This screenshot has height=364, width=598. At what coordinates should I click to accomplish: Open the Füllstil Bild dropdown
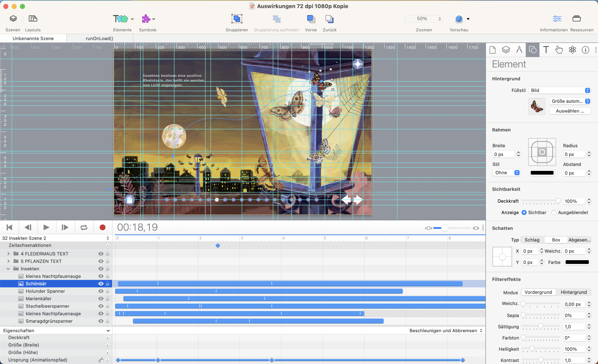pos(560,91)
